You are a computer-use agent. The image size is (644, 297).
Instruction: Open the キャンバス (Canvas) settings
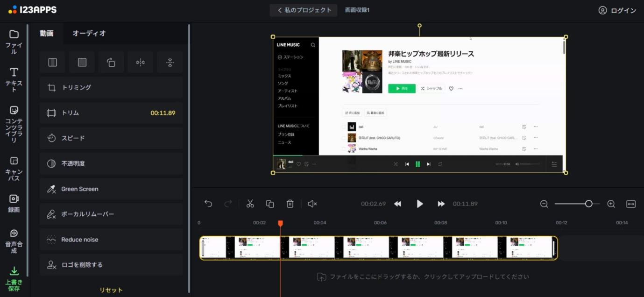pyautogui.click(x=14, y=169)
